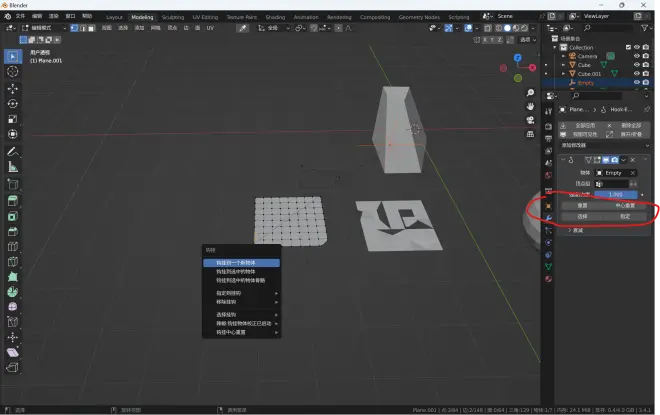The height and width of the screenshot is (415, 660).
Task: Click the viewport zoom magnifier icon
Action: (x=530, y=93)
